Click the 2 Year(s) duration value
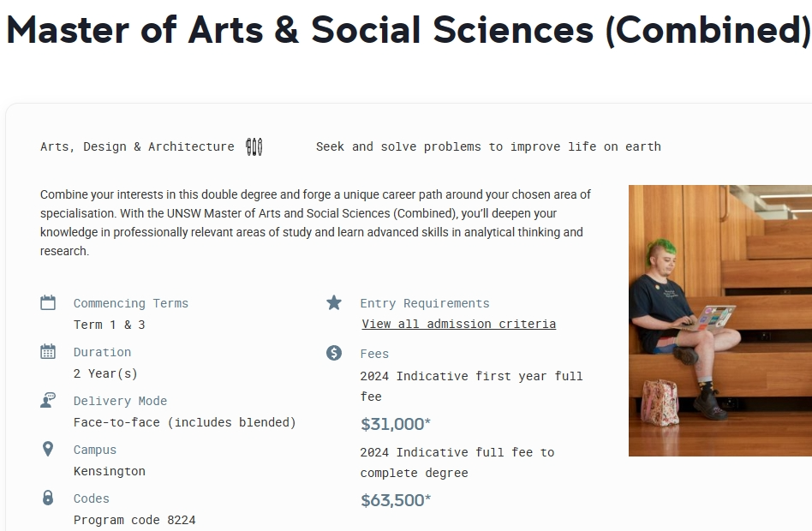Image resolution: width=812 pixels, height=531 pixels. 105,373
